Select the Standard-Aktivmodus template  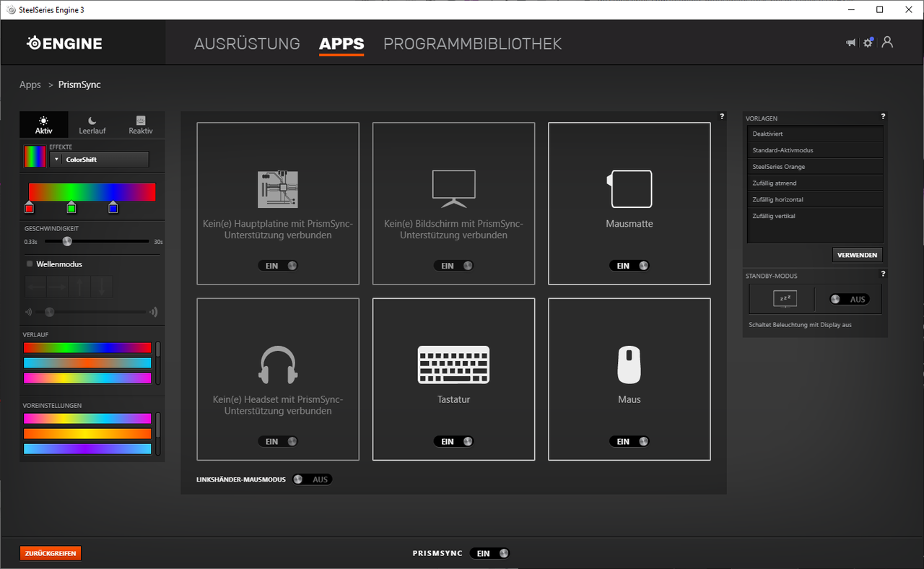[x=815, y=150]
